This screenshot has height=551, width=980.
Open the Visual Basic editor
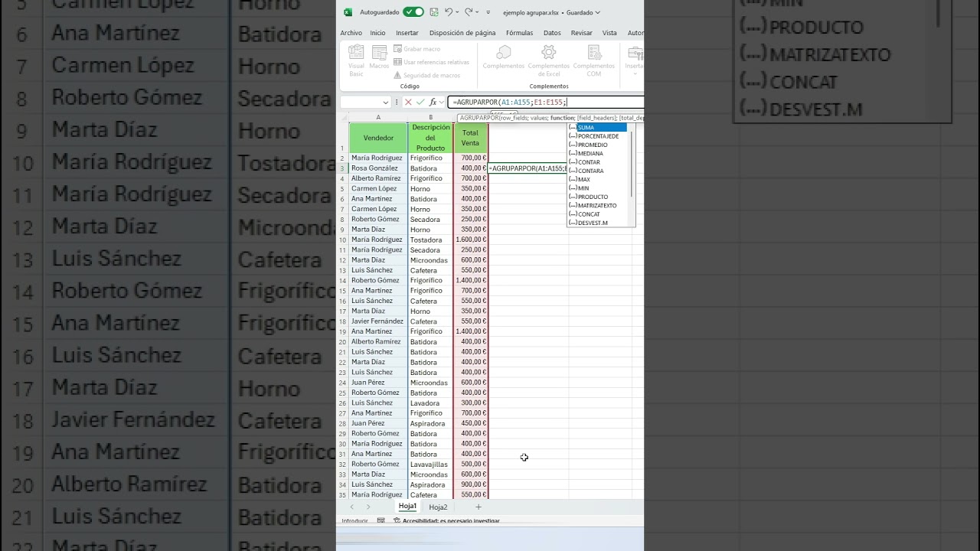pyautogui.click(x=356, y=61)
